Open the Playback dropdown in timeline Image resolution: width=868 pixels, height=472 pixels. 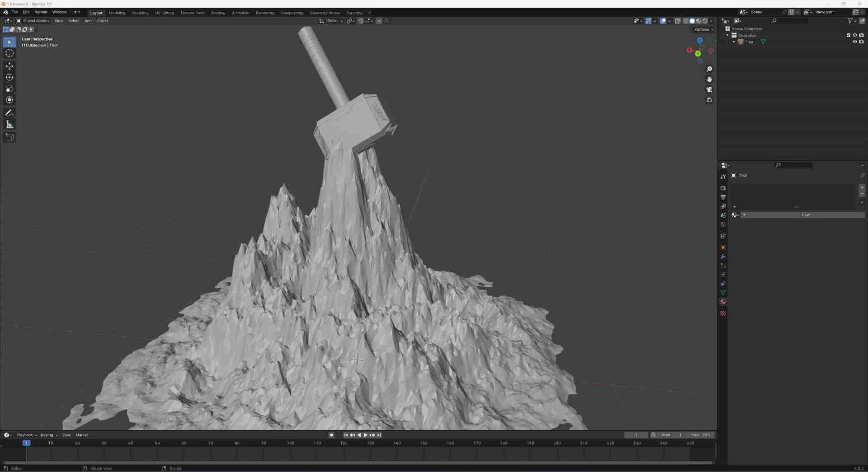click(27, 435)
